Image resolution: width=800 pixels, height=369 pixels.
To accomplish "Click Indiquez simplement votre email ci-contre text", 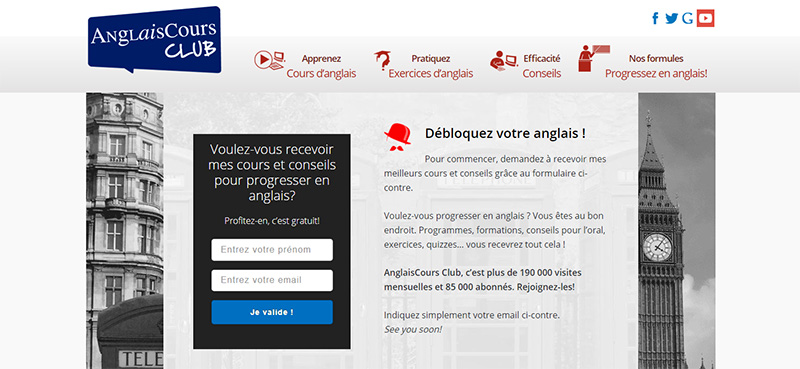I will (471, 315).
